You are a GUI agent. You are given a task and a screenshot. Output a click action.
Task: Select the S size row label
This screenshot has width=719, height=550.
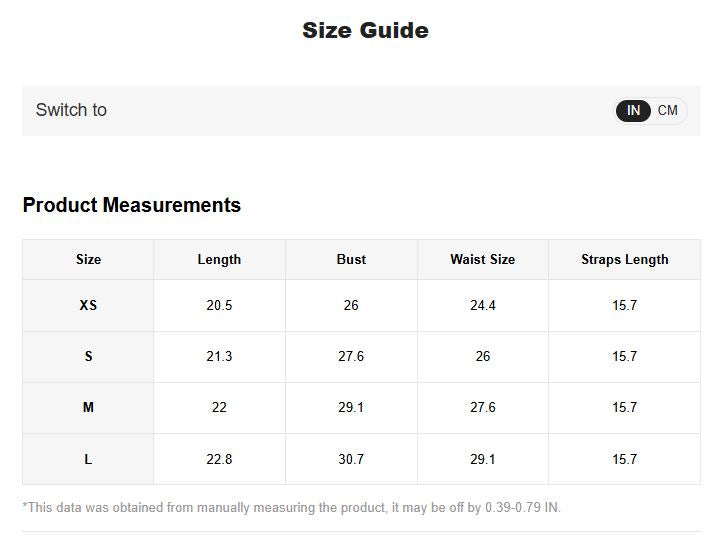(x=88, y=356)
